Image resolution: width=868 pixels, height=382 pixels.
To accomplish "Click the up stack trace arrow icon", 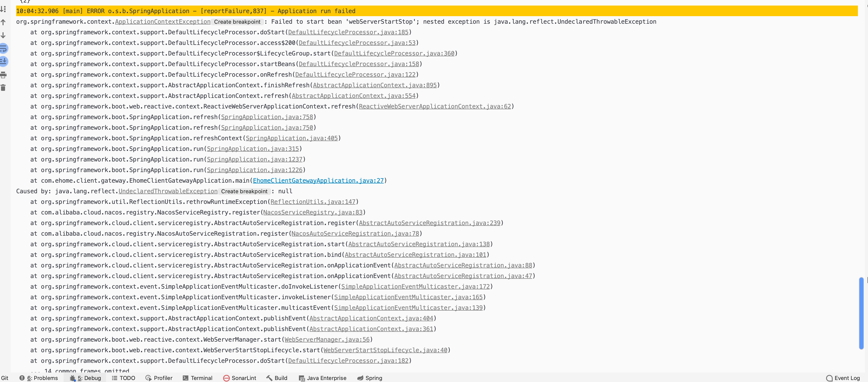I will [x=3, y=22].
